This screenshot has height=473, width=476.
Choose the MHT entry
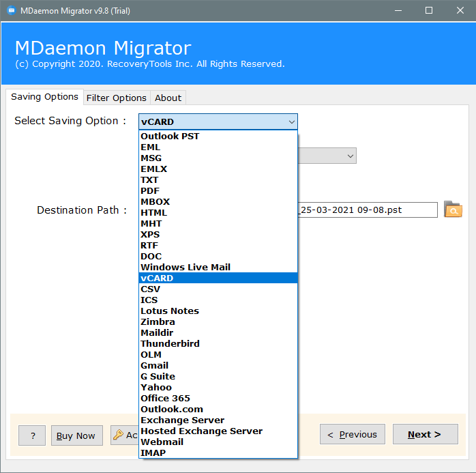(218, 224)
